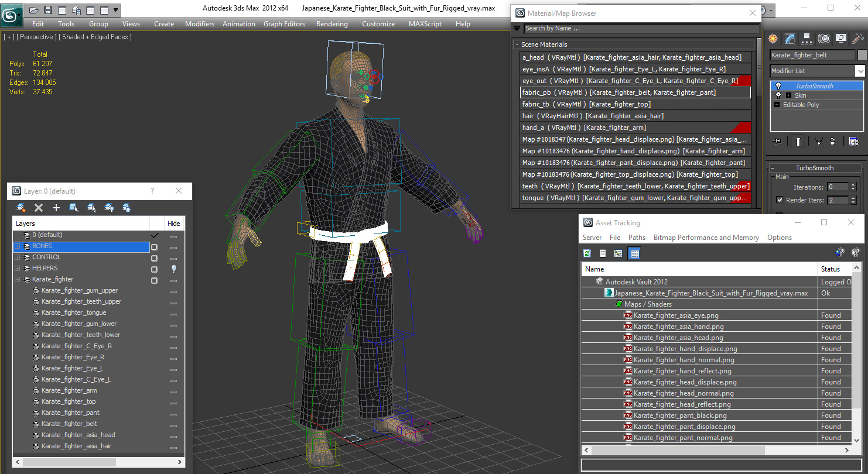Toggle HELPERS layer hide lightbulb icon

pos(173,269)
